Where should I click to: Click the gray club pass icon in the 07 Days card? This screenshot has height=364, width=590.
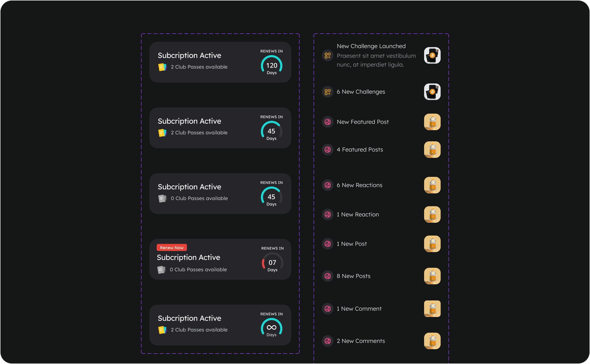[162, 270]
